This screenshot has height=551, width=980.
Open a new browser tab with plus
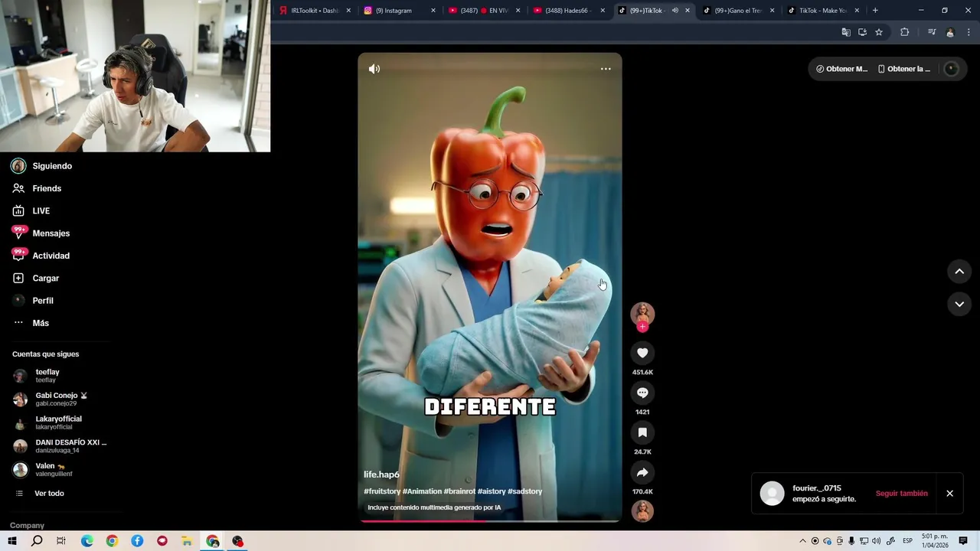pyautogui.click(x=875, y=11)
